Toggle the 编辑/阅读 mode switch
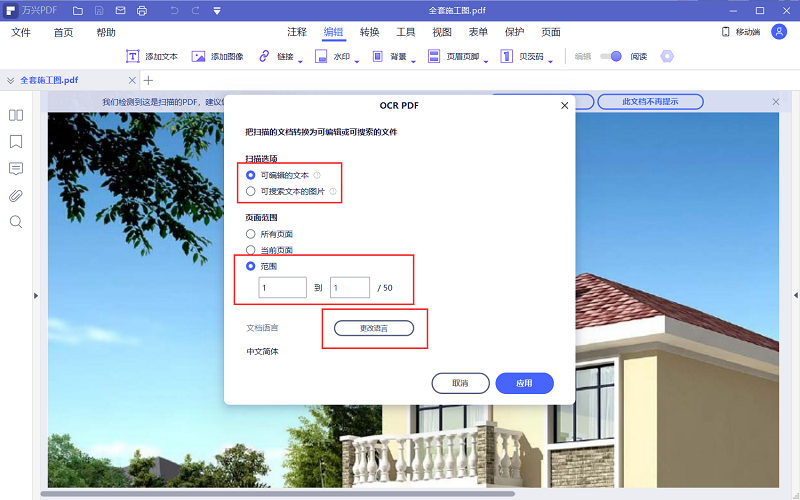 pyautogui.click(x=611, y=56)
